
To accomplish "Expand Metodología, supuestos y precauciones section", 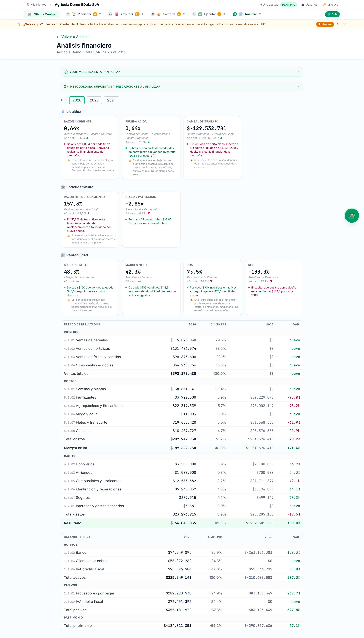I will pyautogui.click(x=182, y=87).
